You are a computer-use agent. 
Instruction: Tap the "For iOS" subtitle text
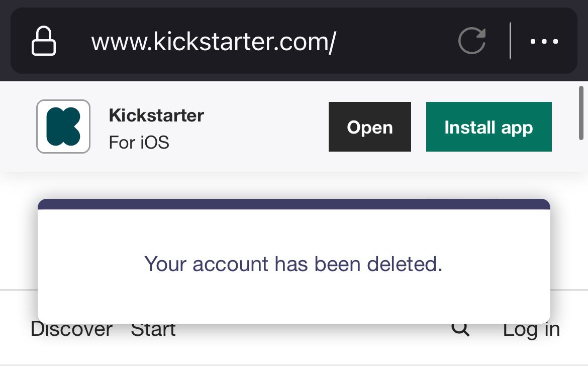pyautogui.click(x=139, y=143)
